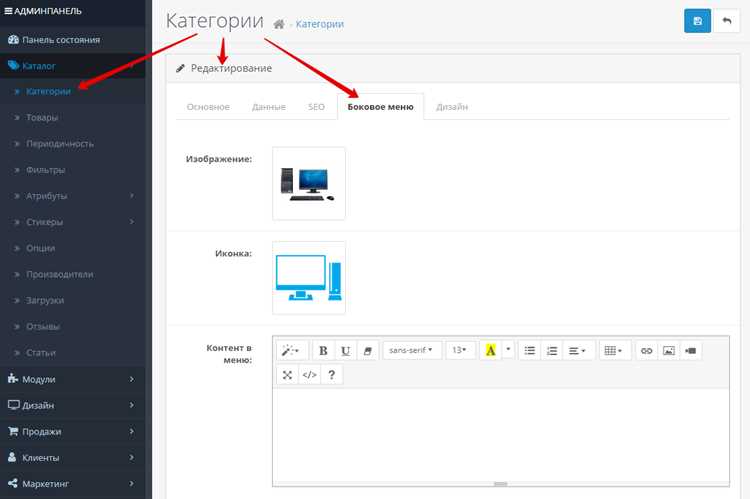
Task: Switch to the SEO tab
Action: [x=316, y=107]
